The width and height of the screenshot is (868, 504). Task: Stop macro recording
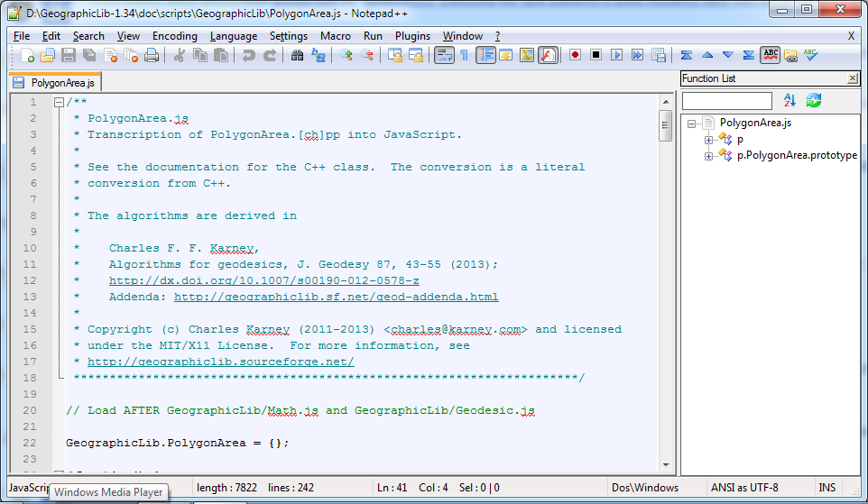click(596, 55)
